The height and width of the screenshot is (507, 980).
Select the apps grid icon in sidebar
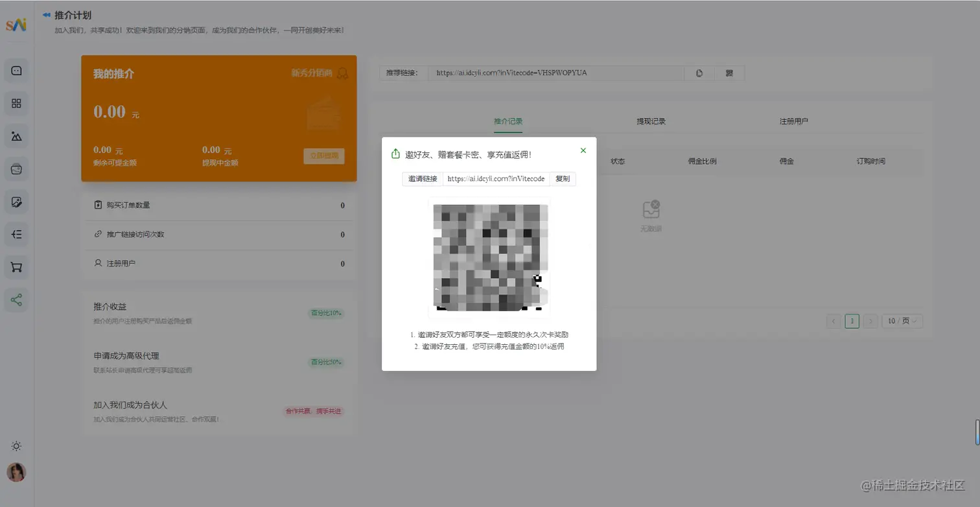16,103
